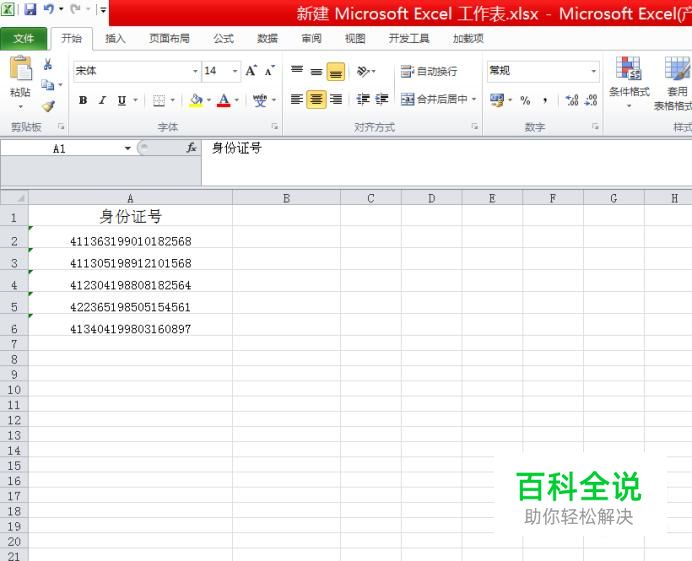This screenshot has height=561, width=692.
Task: Toggle the highlighted Center alignment icon
Action: pyautogui.click(x=316, y=99)
